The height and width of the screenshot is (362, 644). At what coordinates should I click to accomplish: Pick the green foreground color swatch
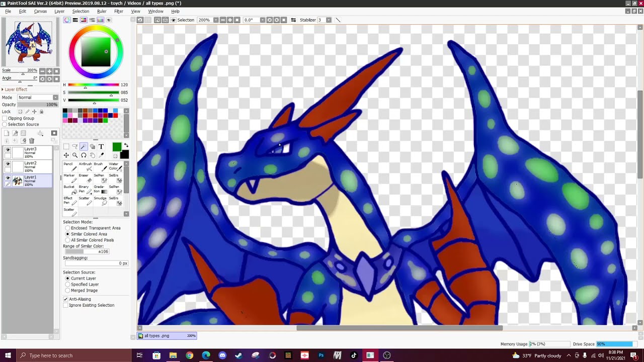(x=117, y=147)
